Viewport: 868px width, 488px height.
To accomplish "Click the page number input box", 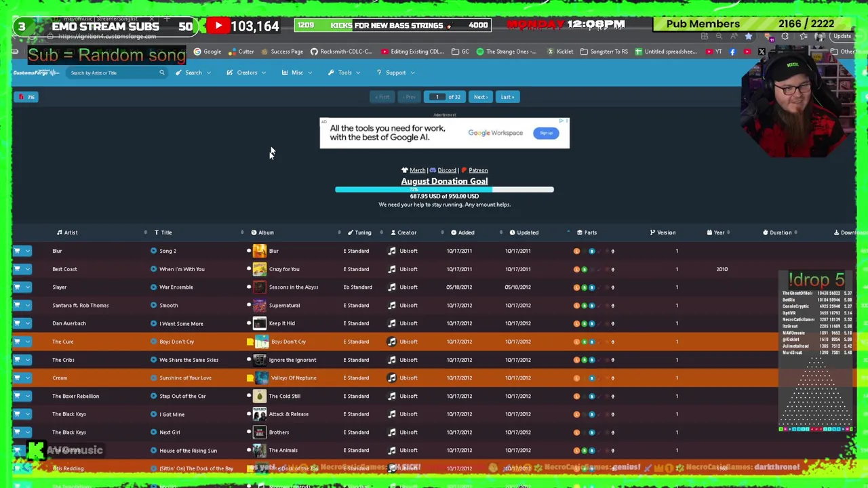I will pyautogui.click(x=437, y=97).
